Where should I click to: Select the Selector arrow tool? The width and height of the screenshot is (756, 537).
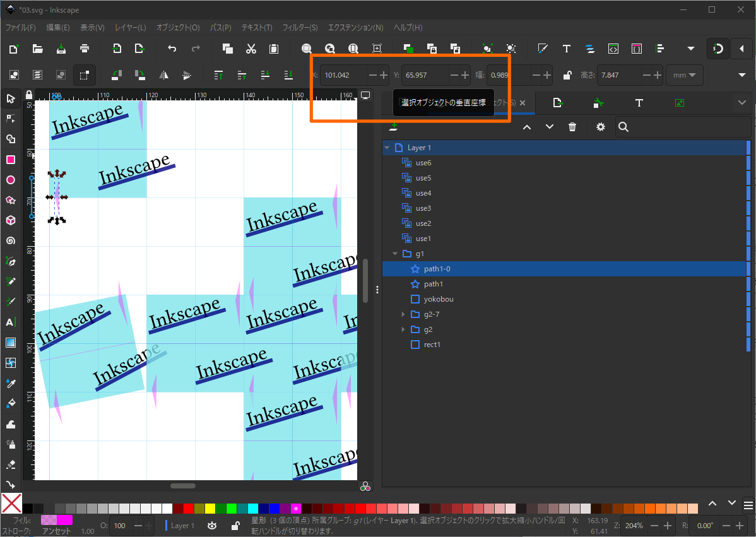click(11, 99)
